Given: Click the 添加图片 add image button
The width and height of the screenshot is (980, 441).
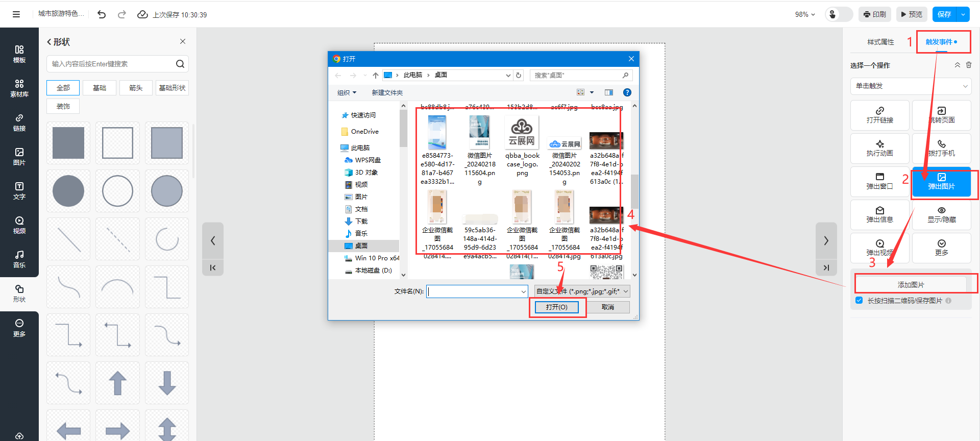Looking at the screenshot, I should pos(911,285).
